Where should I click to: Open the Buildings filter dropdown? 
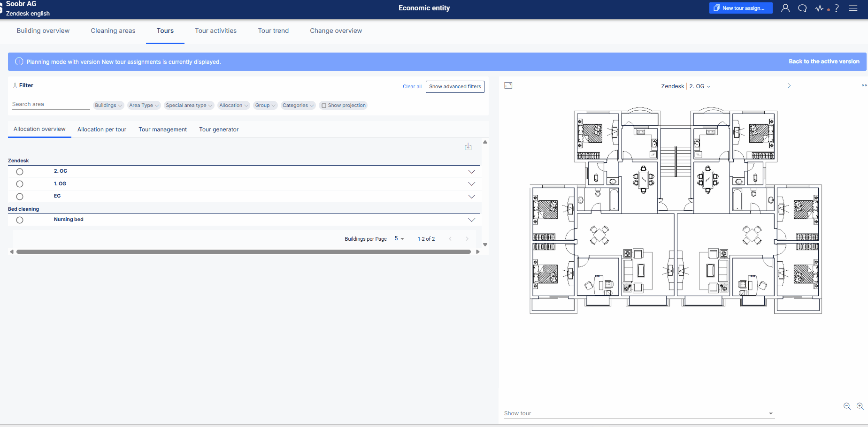[x=108, y=106]
